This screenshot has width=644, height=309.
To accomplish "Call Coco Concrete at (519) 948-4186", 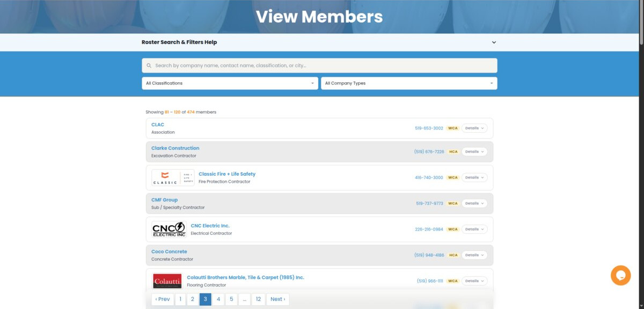I will pyautogui.click(x=429, y=255).
